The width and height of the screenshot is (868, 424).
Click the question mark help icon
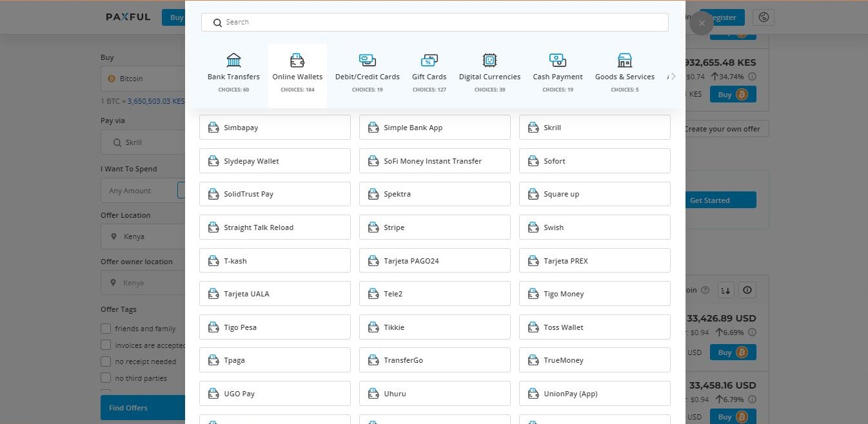point(705,290)
